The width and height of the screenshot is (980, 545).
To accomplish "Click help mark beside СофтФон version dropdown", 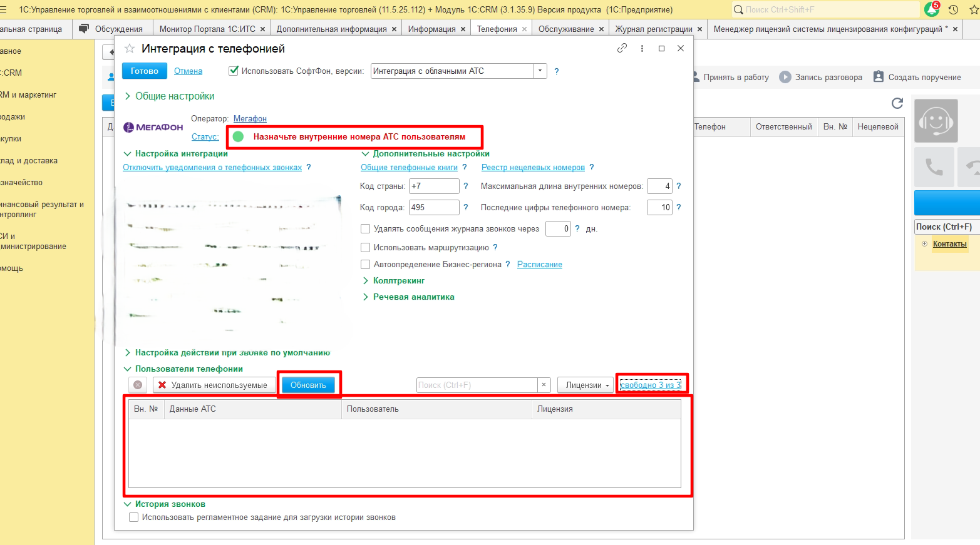I will pyautogui.click(x=556, y=71).
